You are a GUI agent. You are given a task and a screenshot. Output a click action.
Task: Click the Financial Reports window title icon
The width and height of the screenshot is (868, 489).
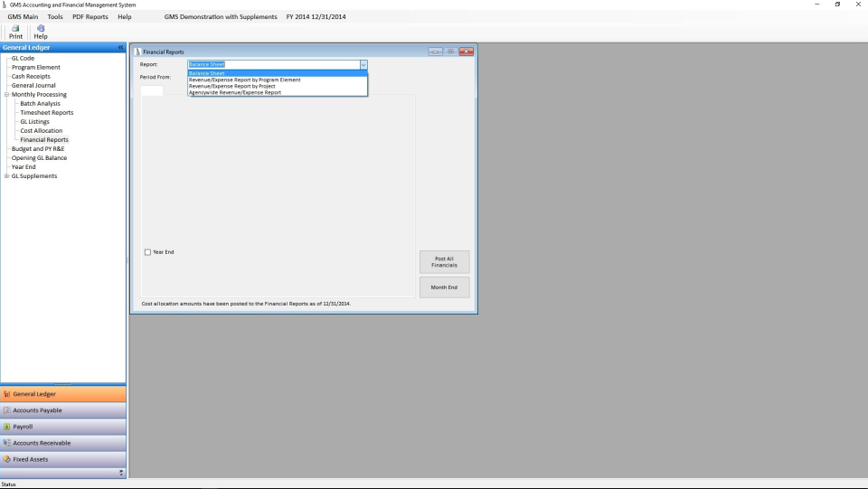tap(137, 52)
